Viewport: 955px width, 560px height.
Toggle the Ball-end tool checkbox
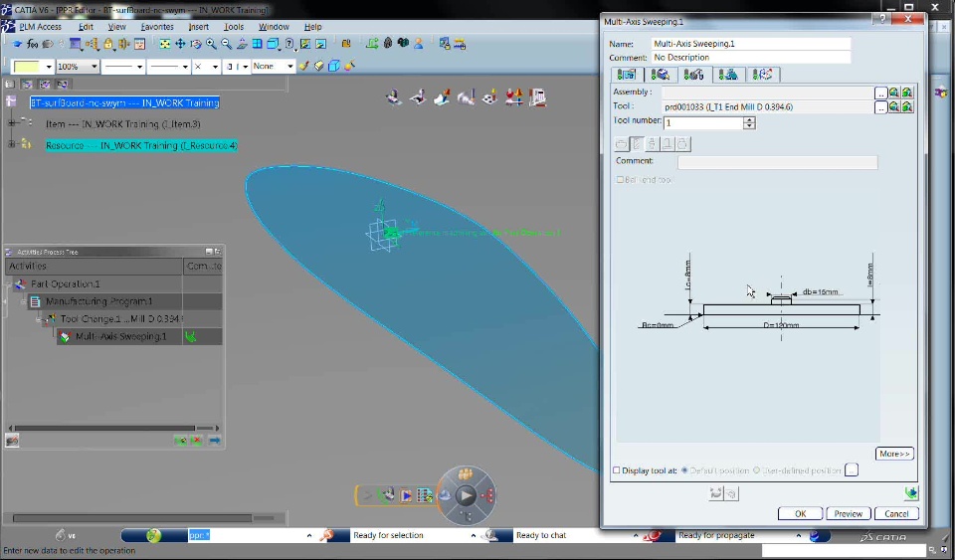point(620,180)
